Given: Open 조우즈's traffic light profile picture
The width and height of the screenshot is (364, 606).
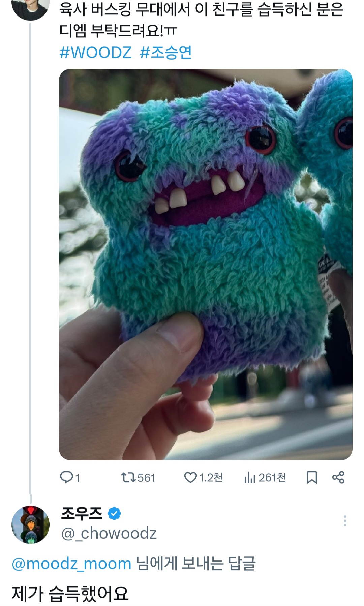Looking at the screenshot, I should click(30, 524).
